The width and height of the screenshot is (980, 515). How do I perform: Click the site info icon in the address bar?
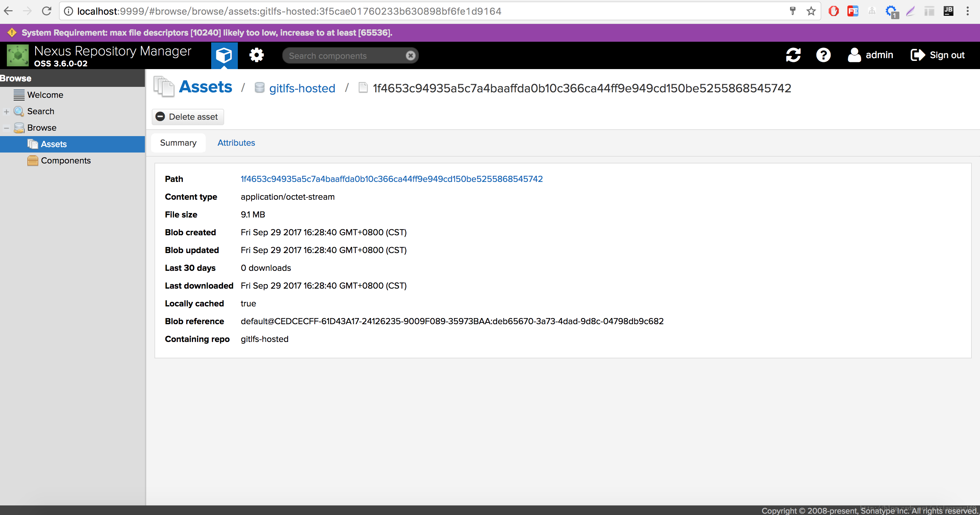pyautogui.click(x=68, y=11)
